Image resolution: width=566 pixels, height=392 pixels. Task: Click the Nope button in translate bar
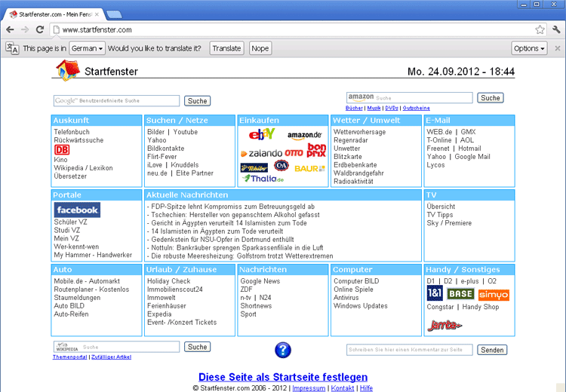260,48
